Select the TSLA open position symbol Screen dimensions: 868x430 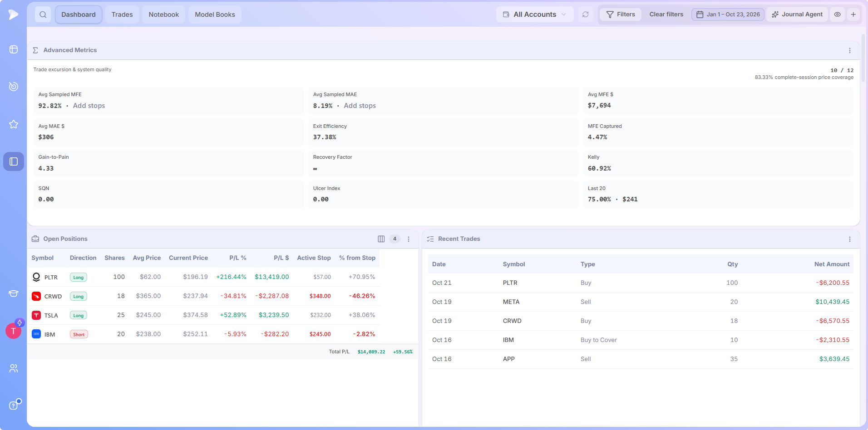pos(51,316)
